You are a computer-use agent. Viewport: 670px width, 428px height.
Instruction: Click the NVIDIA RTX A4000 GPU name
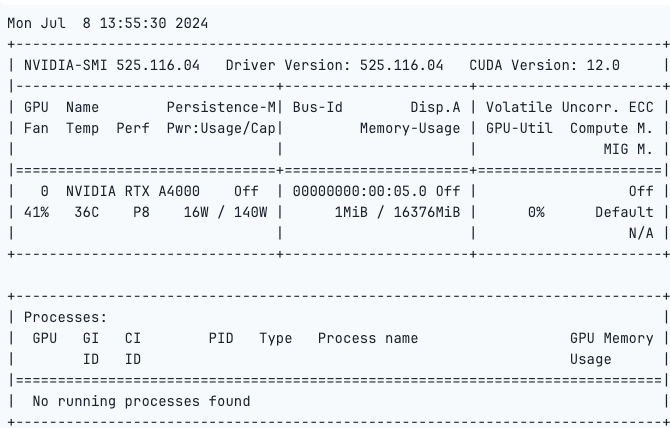click(x=133, y=191)
